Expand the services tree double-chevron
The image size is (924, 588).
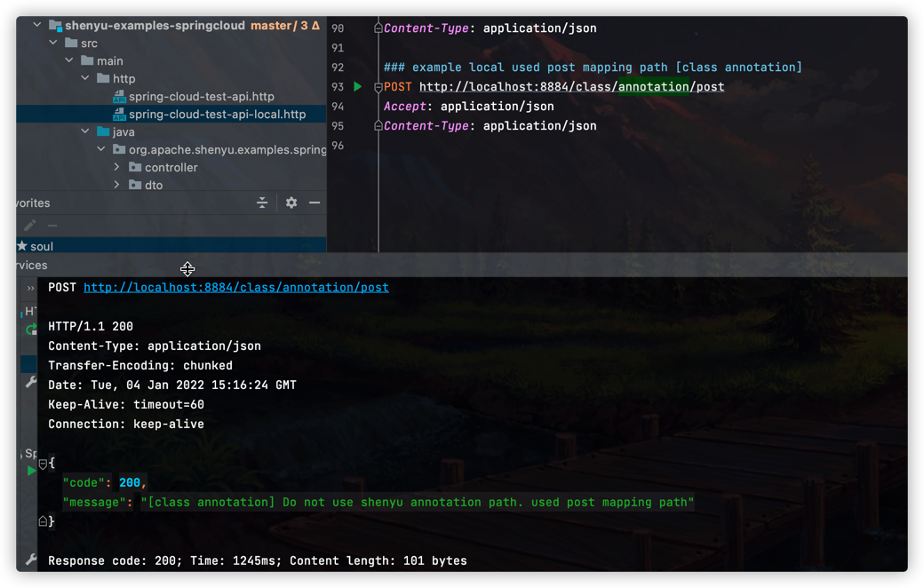click(x=31, y=288)
